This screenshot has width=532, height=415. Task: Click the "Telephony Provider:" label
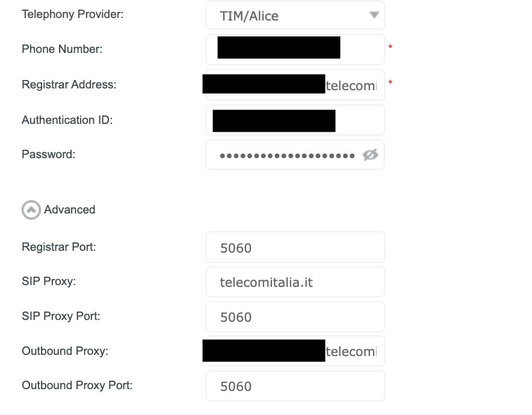click(x=72, y=14)
